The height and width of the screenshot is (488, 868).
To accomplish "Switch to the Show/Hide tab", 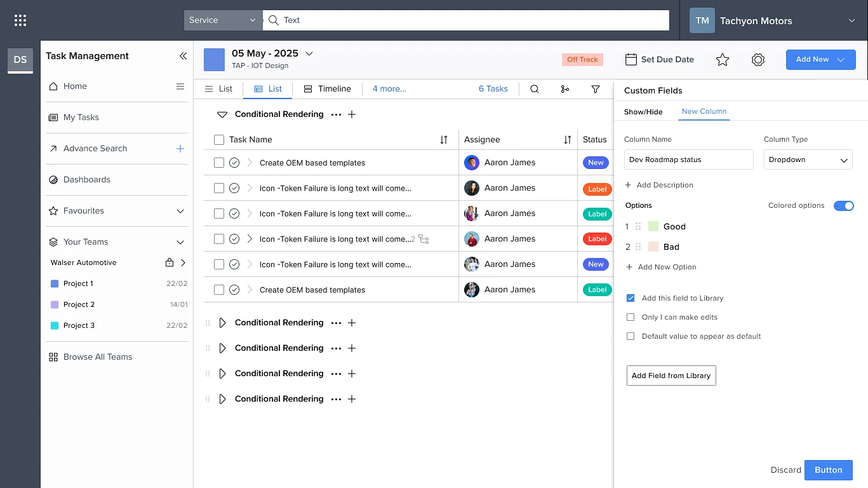I will [x=643, y=112].
